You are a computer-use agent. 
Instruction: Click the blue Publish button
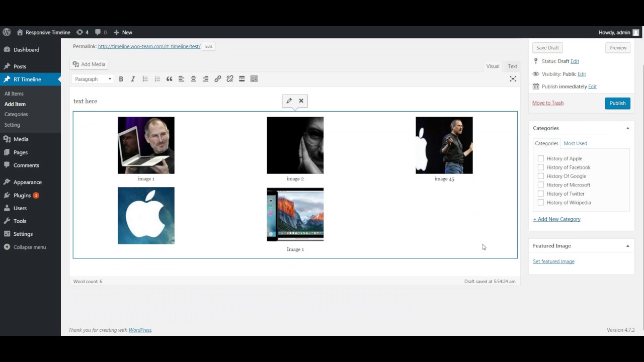coord(617,103)
